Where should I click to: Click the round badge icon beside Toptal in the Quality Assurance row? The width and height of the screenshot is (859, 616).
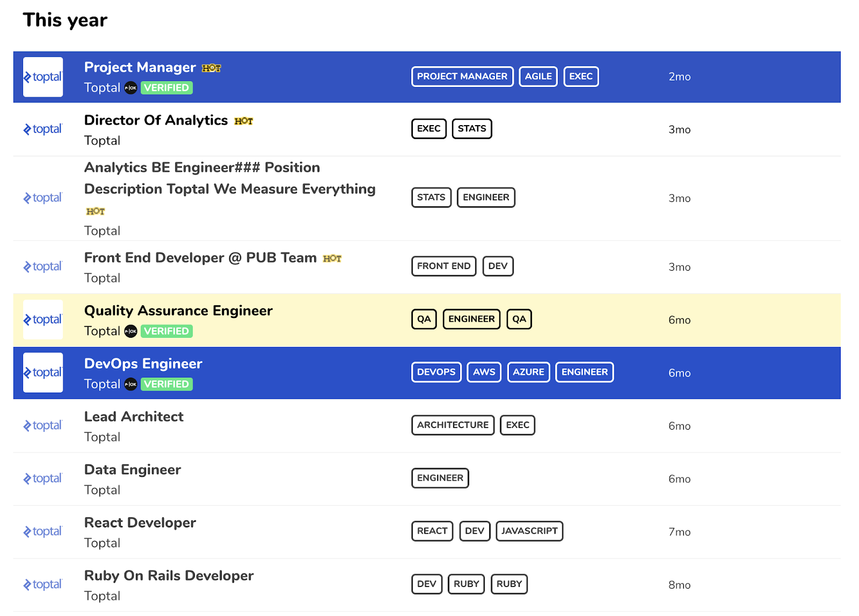131,331
